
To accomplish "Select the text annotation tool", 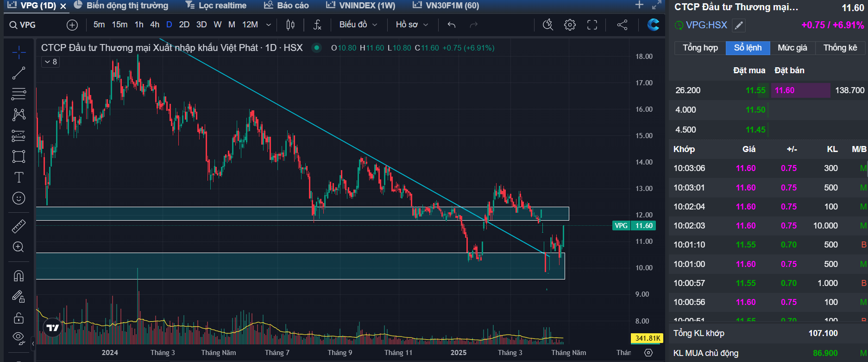I will tap(19, 177).
